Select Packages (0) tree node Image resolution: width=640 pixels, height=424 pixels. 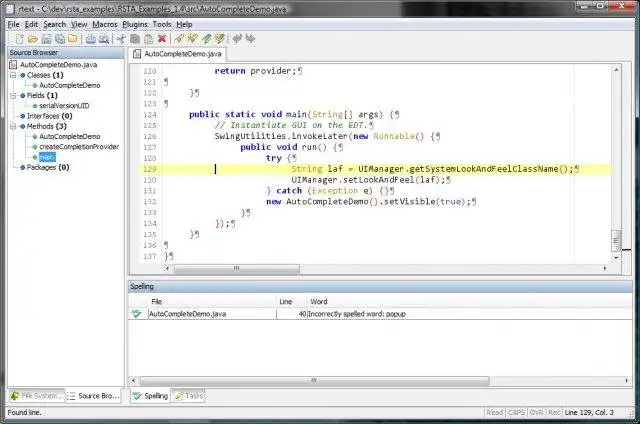click(x=48, y=167)
